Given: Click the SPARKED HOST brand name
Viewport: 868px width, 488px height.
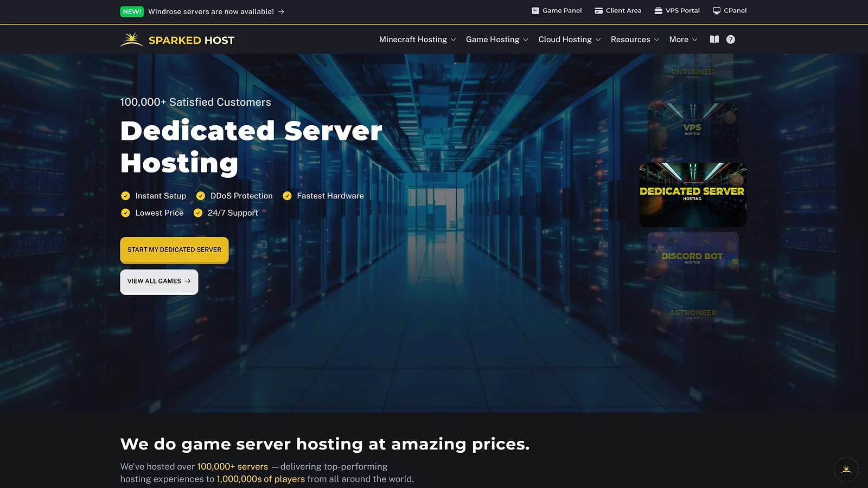Looking at the screenshot, I should pyautogui.click(x=192, y=40).
